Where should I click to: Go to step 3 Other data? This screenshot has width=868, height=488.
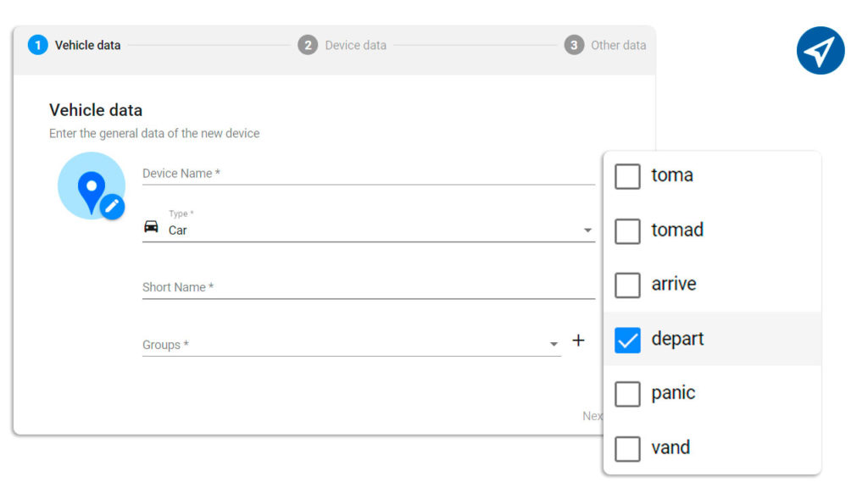[605, 46]
